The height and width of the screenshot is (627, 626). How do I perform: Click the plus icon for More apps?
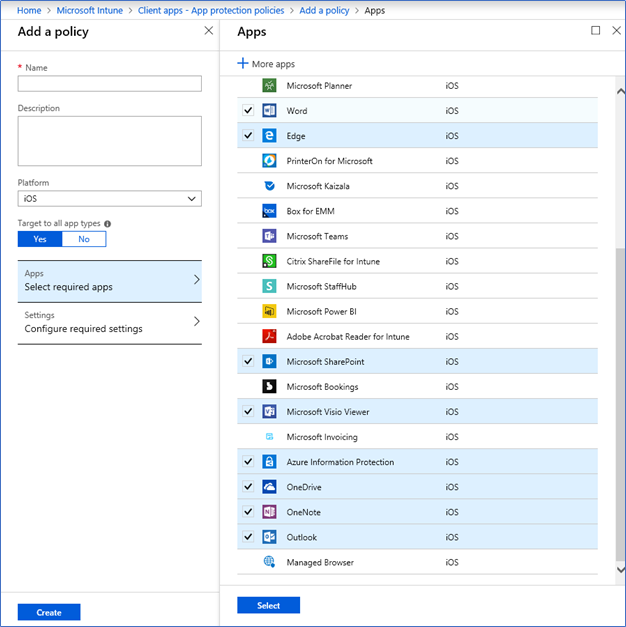[243, 63]
